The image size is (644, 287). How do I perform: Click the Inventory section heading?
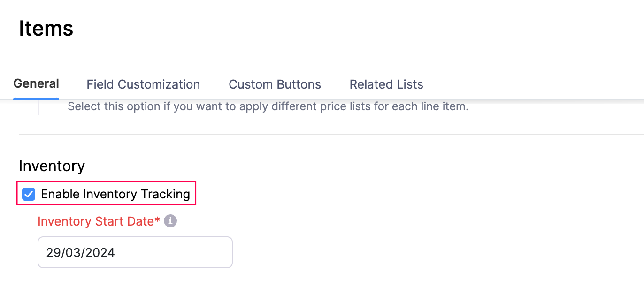click(52, 166)
